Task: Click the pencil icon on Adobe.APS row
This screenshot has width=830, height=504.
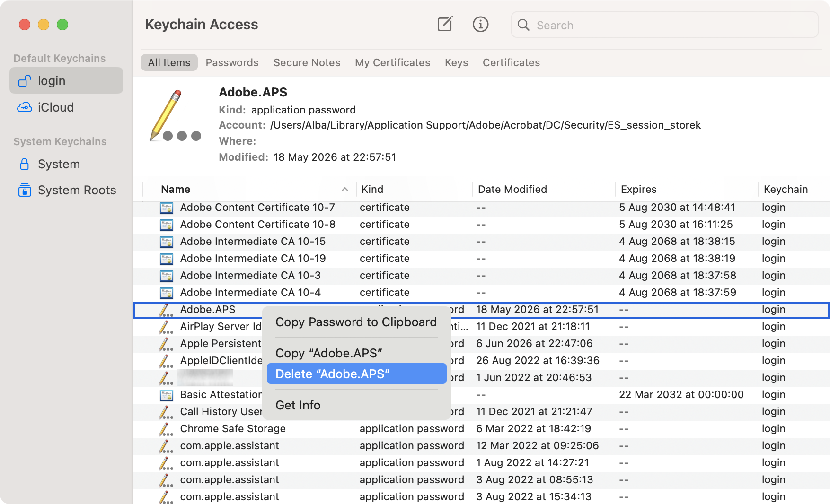Action: [x=166, y=310]
